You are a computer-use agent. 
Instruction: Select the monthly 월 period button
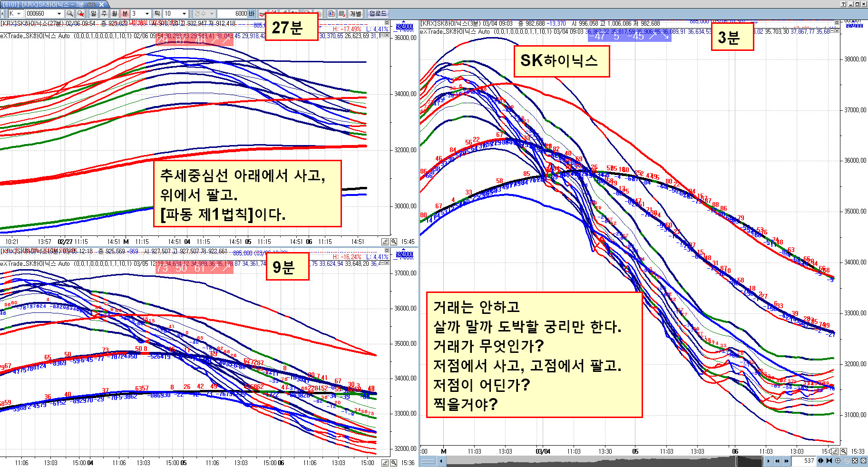pyautogui.click(x=114, y=13)
